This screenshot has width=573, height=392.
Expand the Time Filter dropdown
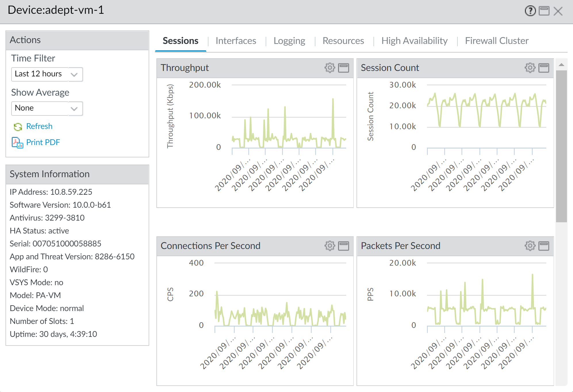pos(74,74)
